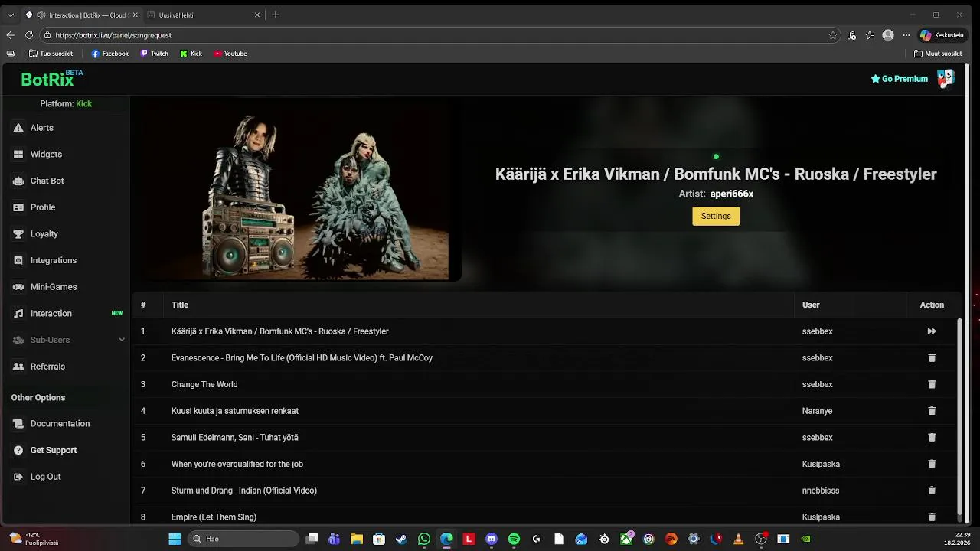
Task: Open the browser profile icon
Action: (888, 35)
